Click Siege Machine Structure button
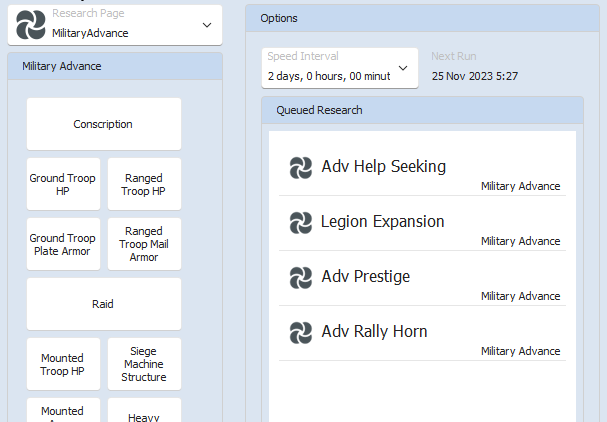 click(144, 364)
